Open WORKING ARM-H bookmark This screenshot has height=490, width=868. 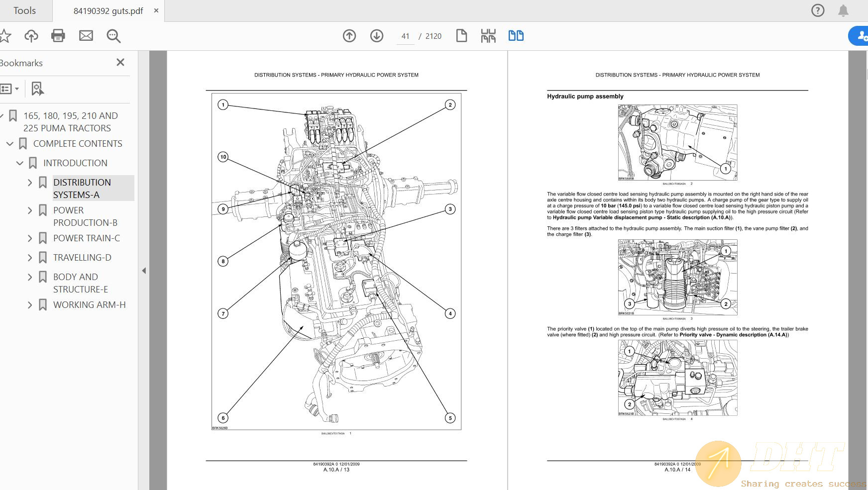(89, 305)
